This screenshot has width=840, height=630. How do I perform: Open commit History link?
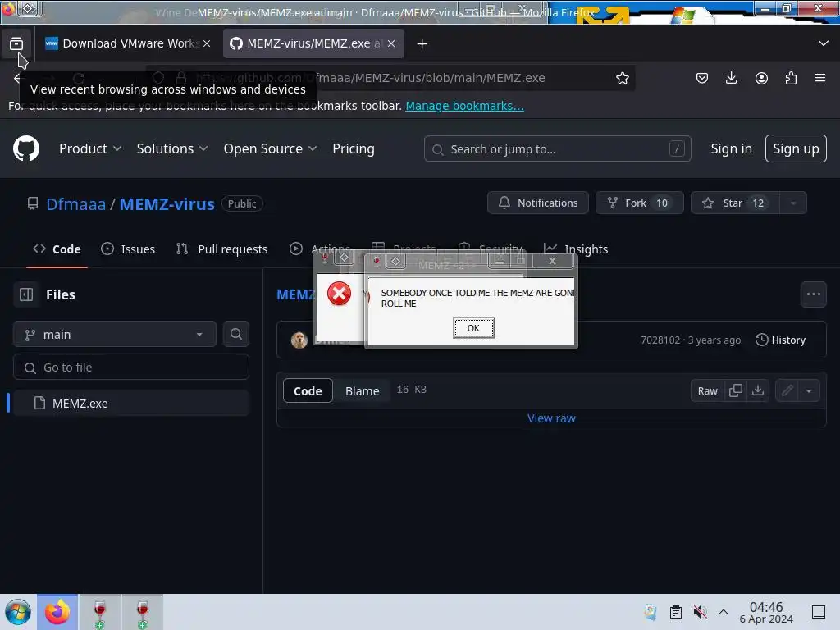780,340
